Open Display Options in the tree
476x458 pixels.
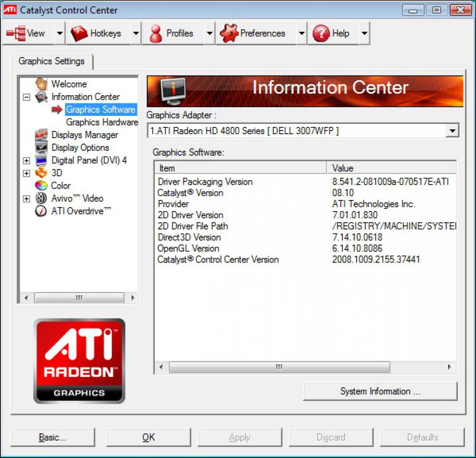point(80,148)
